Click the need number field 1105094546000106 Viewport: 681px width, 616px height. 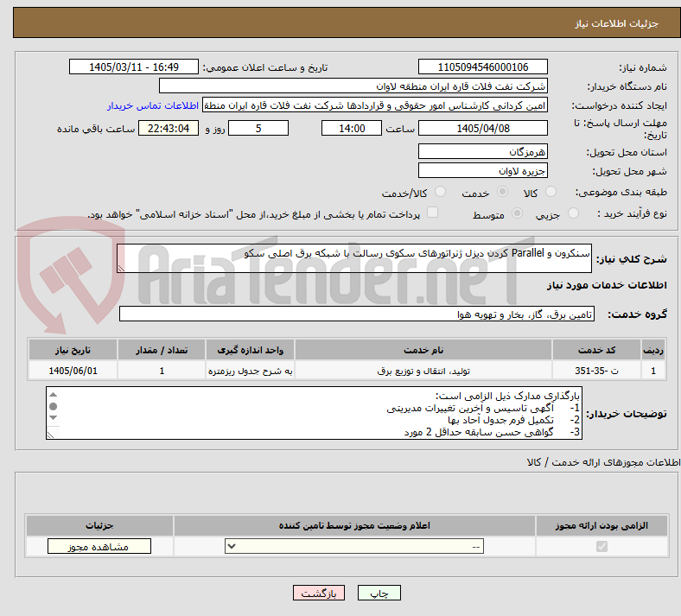point(482,67)
